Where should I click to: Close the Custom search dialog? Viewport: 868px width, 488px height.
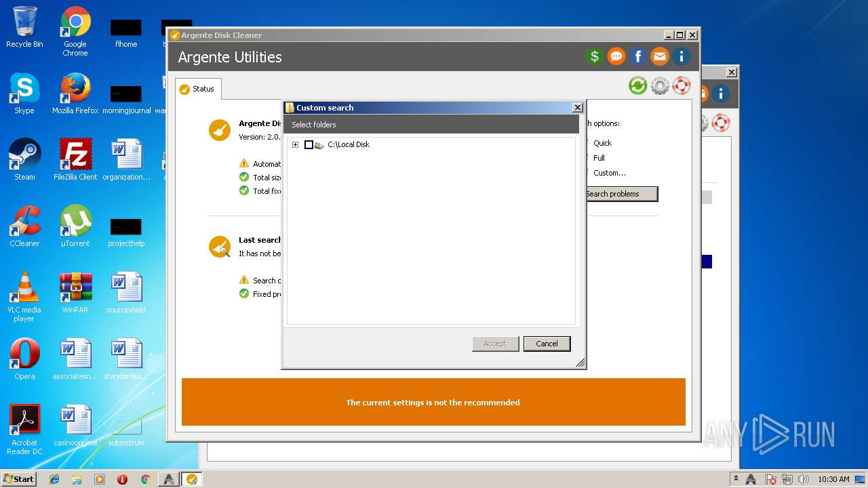pos(577,108)
